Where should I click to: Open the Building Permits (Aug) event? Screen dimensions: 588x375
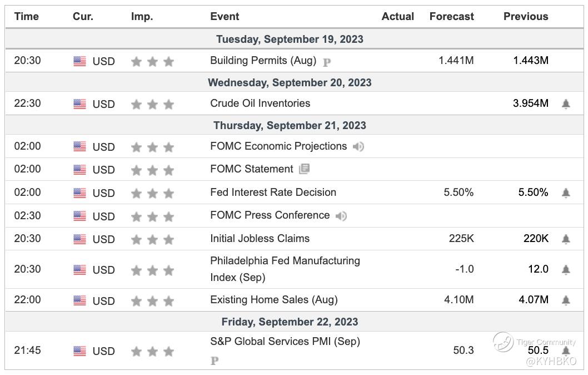263,61
